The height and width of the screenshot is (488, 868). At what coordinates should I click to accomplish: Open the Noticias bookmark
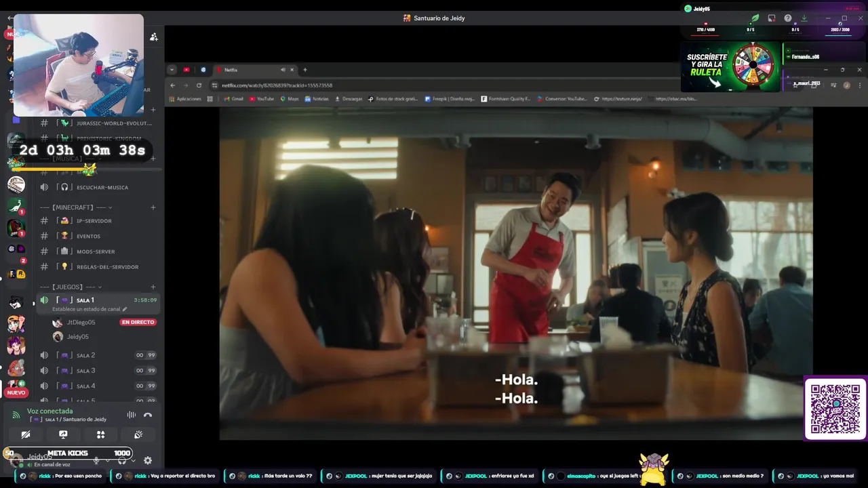pyautogui.click(x=317, y=99)
